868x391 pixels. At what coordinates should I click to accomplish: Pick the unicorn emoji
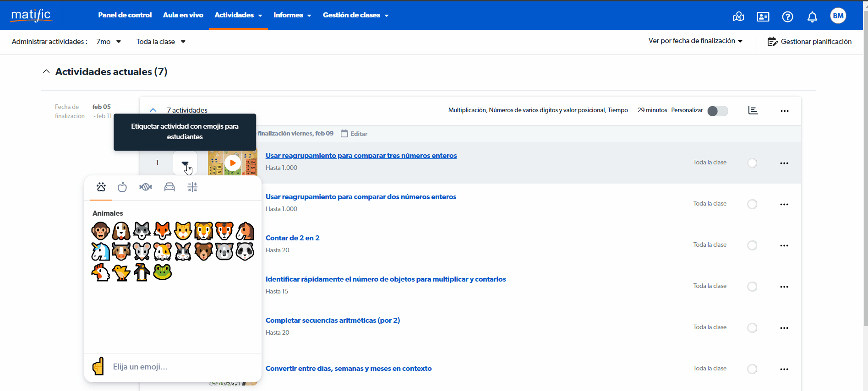tap(100, 251)
